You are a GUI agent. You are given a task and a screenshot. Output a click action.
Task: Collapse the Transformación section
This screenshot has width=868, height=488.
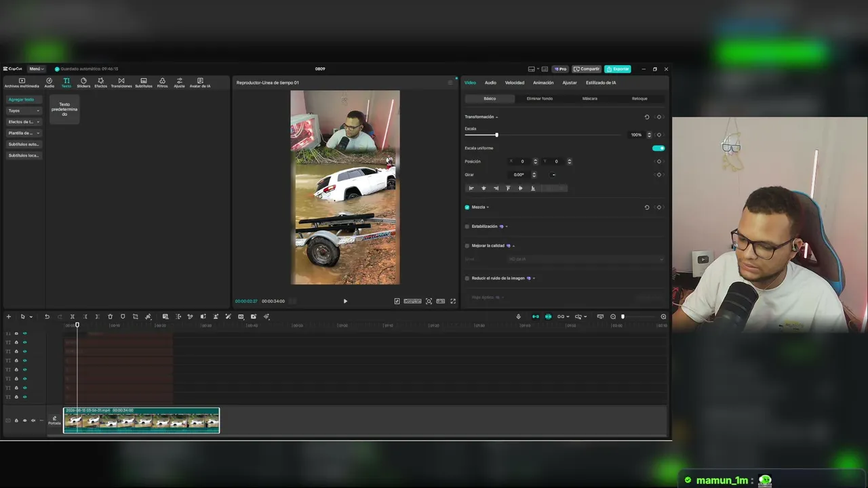pyautogui.click(x=496, y=117)
